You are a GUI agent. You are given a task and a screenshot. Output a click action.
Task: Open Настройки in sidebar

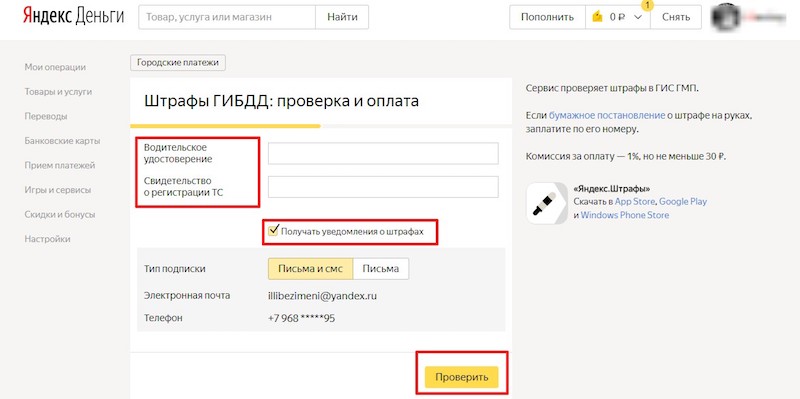[47, 239]
